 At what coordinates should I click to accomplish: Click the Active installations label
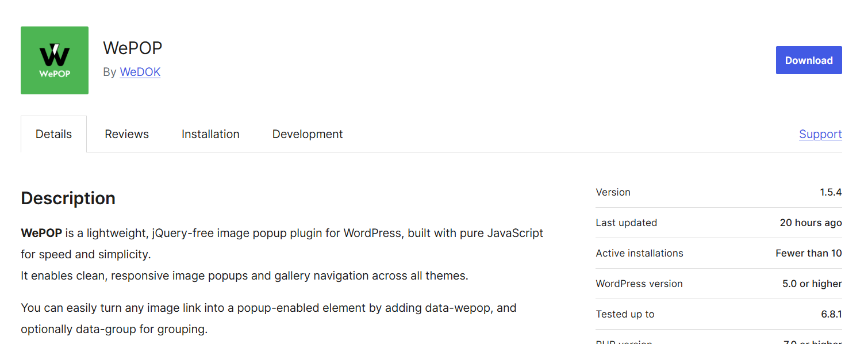click(x=639, y=253)
